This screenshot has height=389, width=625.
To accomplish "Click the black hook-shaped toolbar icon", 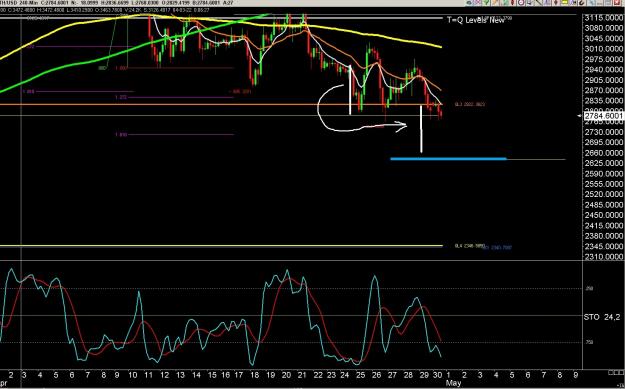I will tap(581, 2).
